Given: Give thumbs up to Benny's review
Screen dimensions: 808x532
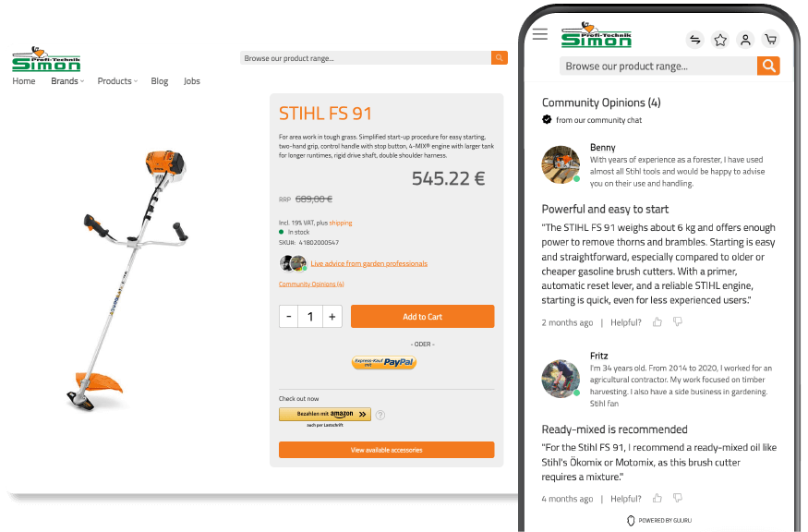Looking at the screenshot, I should tap(657, 322).
